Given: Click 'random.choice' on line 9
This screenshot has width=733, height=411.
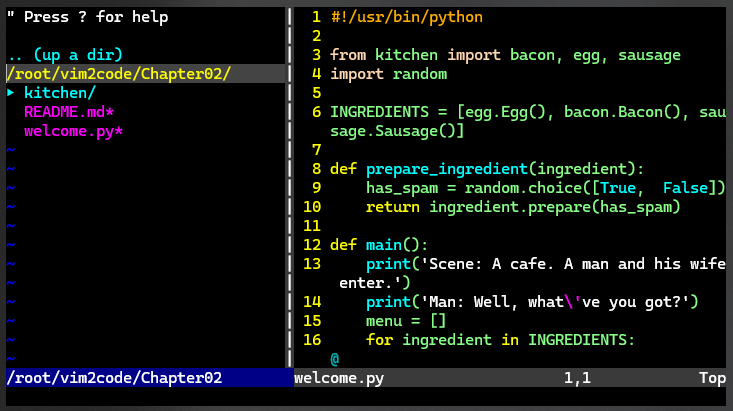Looking at the screenshot, I should pyautogui.click(x=523, y=188).
